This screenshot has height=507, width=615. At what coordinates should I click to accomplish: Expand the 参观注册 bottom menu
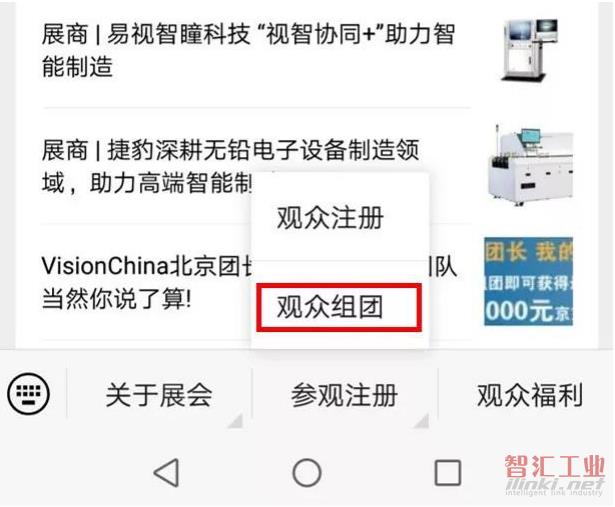(344, 395)
